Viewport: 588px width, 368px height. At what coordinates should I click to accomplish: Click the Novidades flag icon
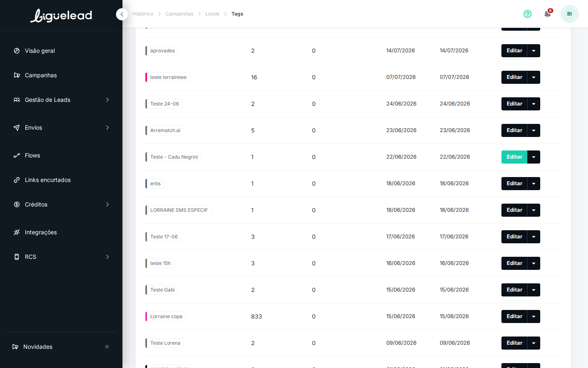[x=16, y=347]
